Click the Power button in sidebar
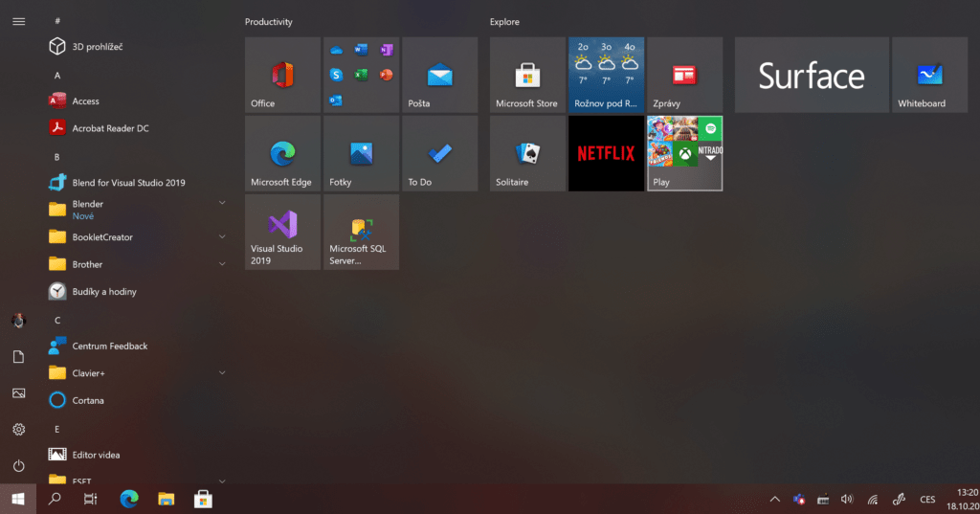 click(x=18, y=466)
